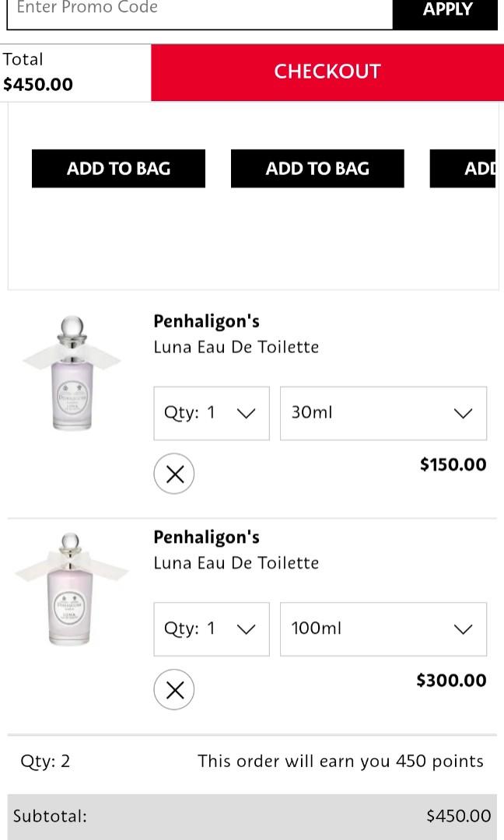Viewport: 504px width, 840px height.
Task: Click the first ADD TO BAG button
Action: coord(118,168)
